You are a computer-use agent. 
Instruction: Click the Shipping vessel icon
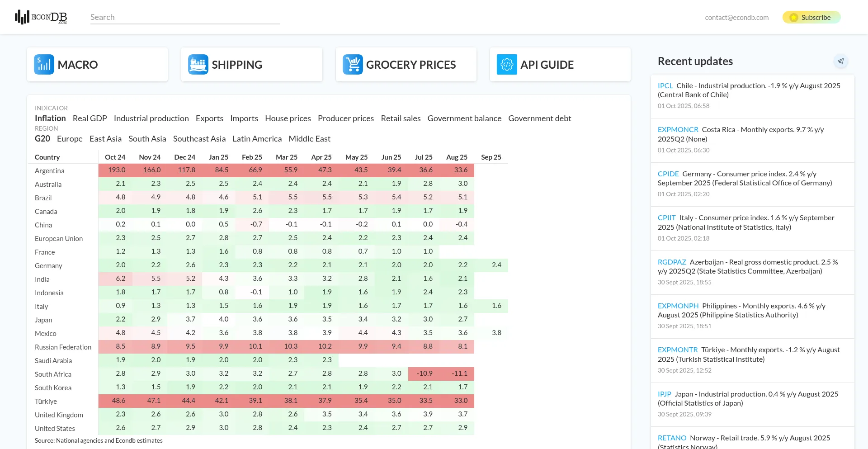tap(198, 65)
